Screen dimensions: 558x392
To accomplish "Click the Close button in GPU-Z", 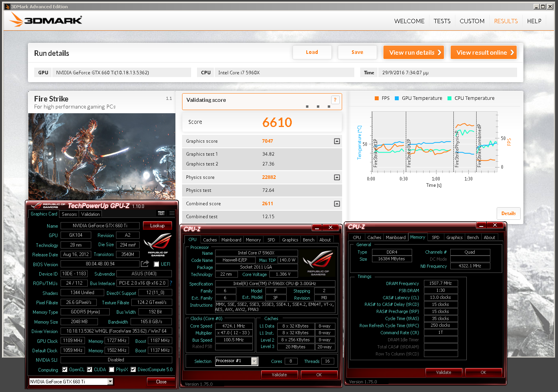I will [161, 382].
